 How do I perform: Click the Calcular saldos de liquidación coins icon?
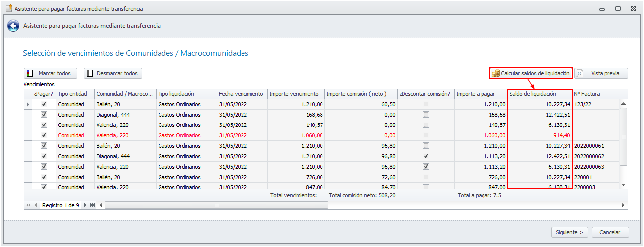(495, 73)
